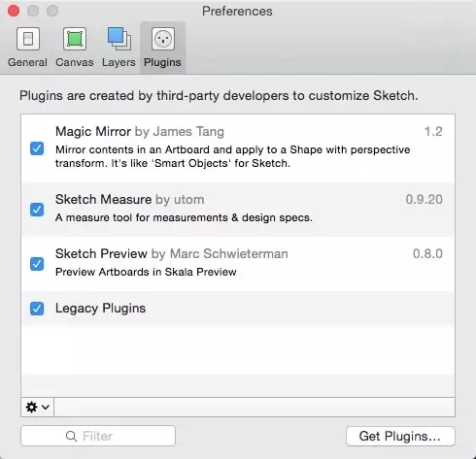Click the Canvas tab label

(75, 62)
